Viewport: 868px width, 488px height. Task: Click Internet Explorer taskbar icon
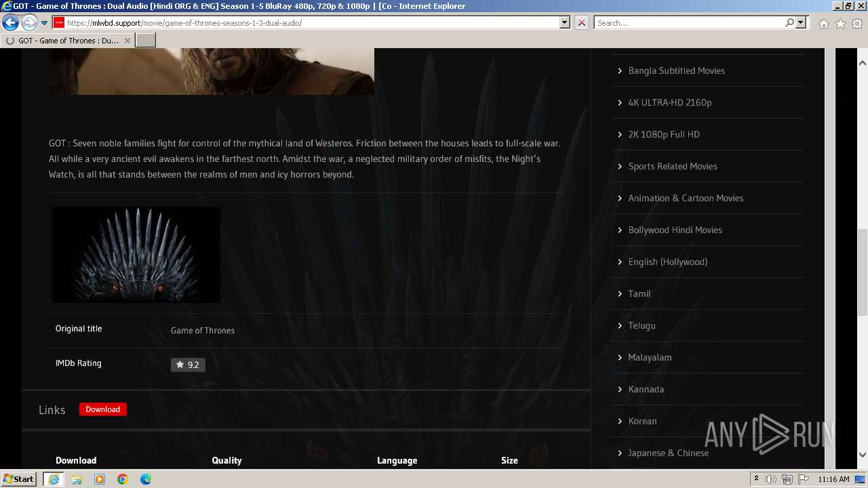54,479
